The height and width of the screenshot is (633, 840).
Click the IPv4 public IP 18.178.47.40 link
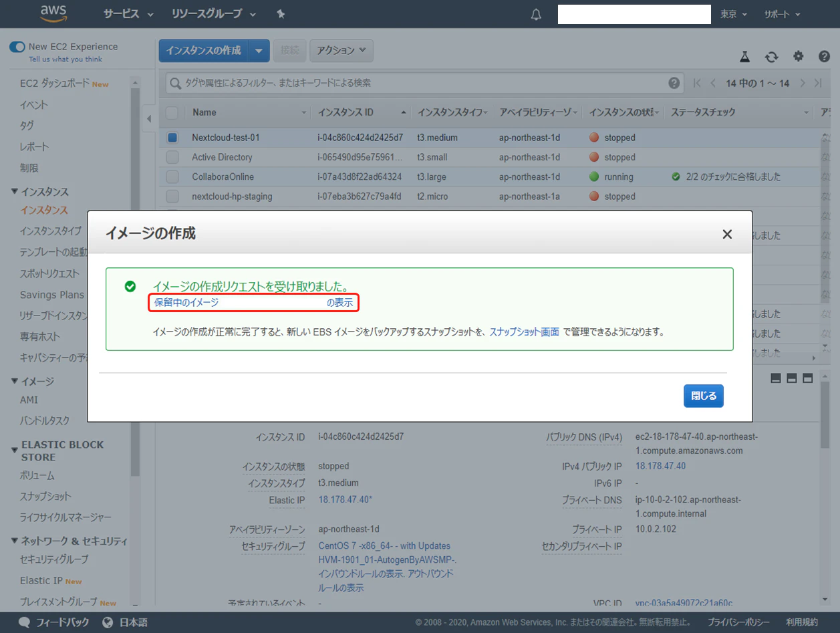click(660, 467)
